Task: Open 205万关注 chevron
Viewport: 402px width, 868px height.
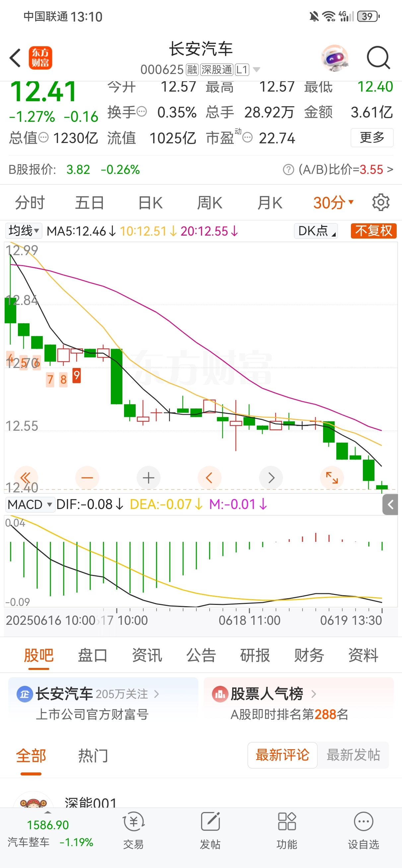Action: pyautogui.click(x=156, y=694)
